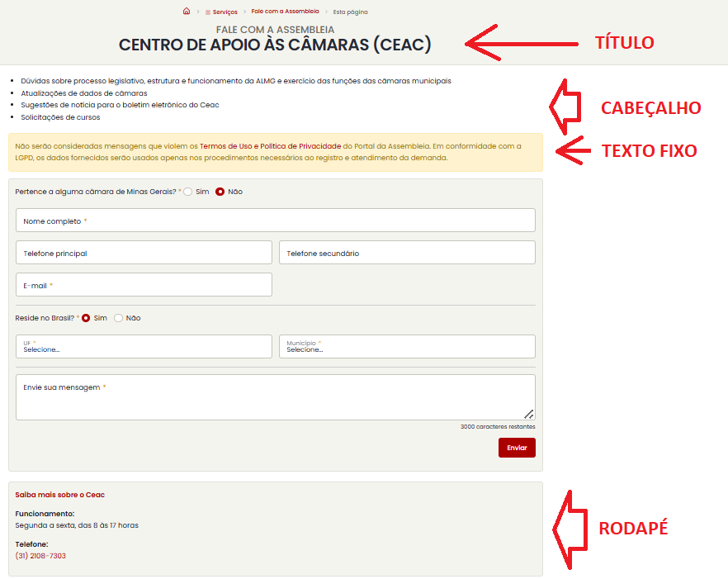The height and width of the screenshot is (579, 728).
Task: Click the Nome completo field
Action: 275,221
